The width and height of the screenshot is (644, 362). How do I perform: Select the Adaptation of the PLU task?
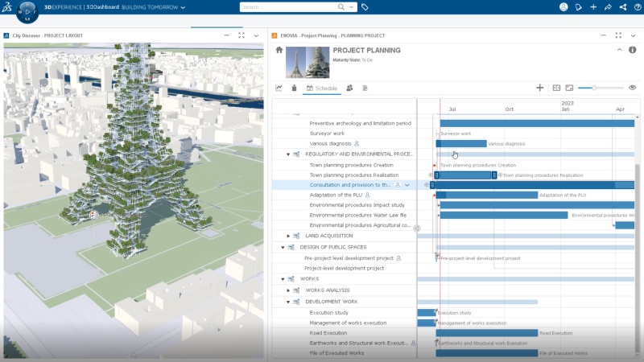[336, 195]
